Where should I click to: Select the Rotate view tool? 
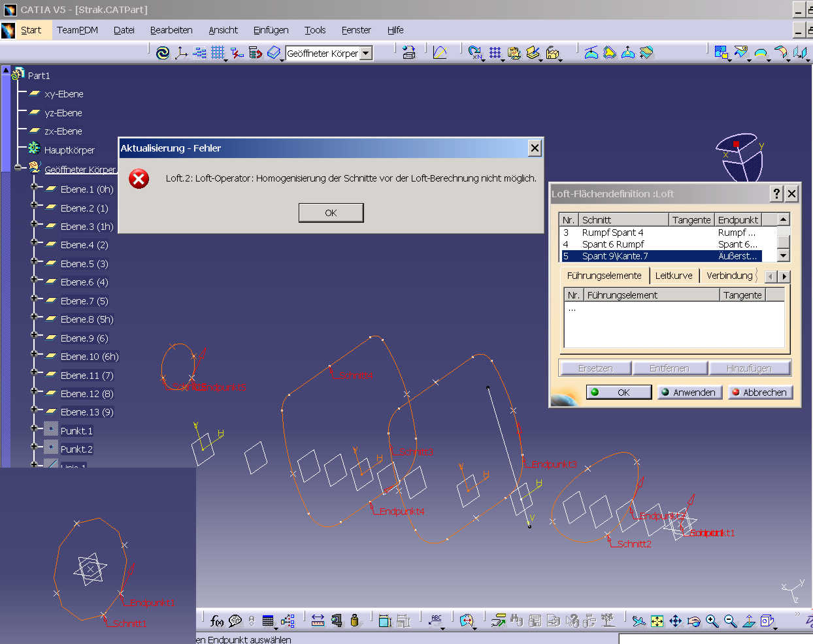(x=693, y=620)
